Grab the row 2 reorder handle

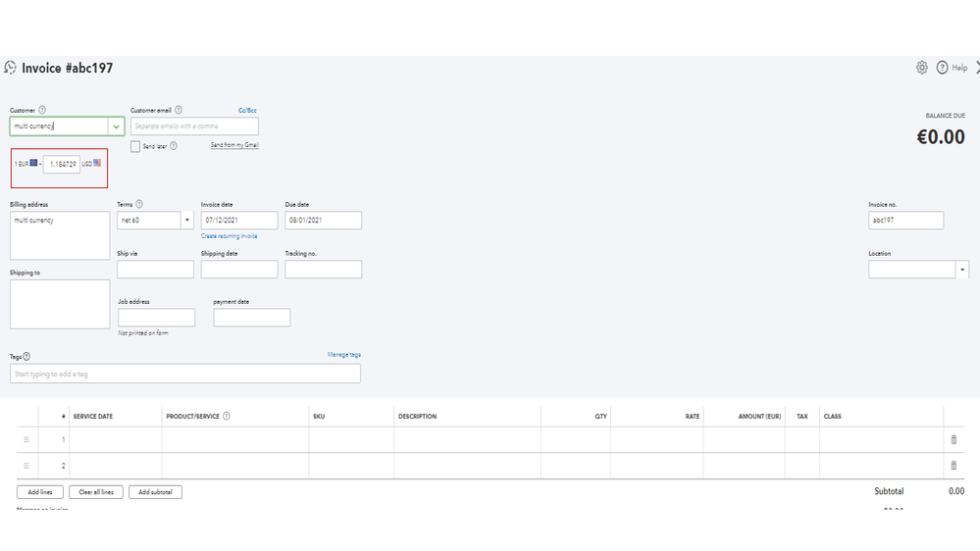[x=26, y=466]
